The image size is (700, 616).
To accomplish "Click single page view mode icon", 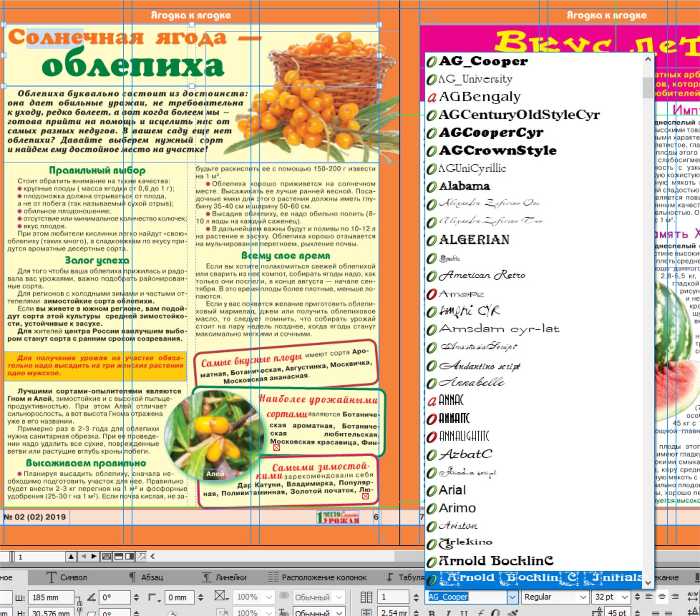I will pos(106,556).
